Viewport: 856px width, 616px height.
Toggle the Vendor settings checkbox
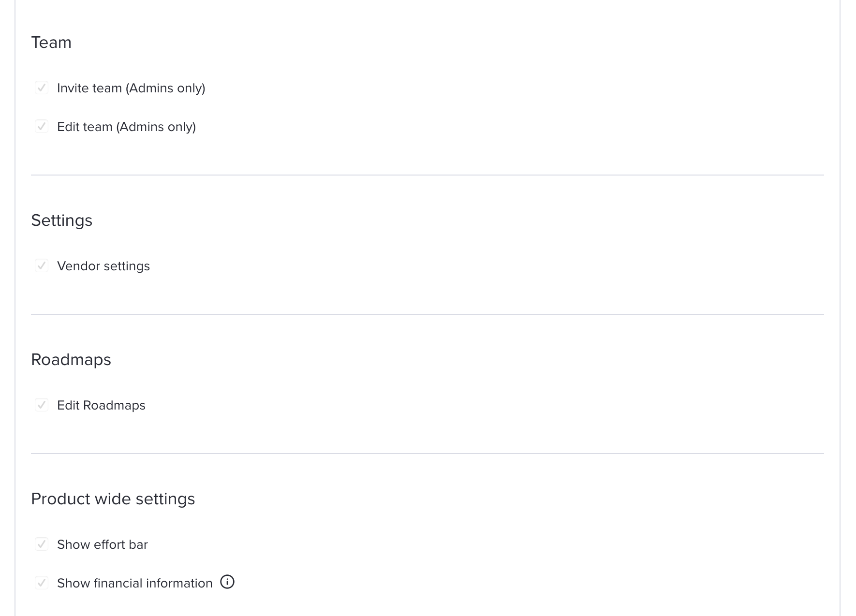[x=42, y=265]
